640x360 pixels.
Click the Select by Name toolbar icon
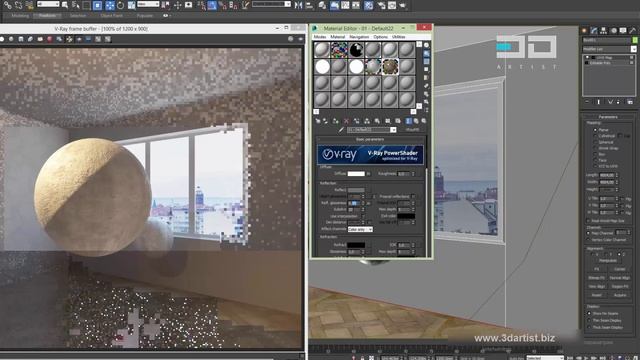[76, 5]
